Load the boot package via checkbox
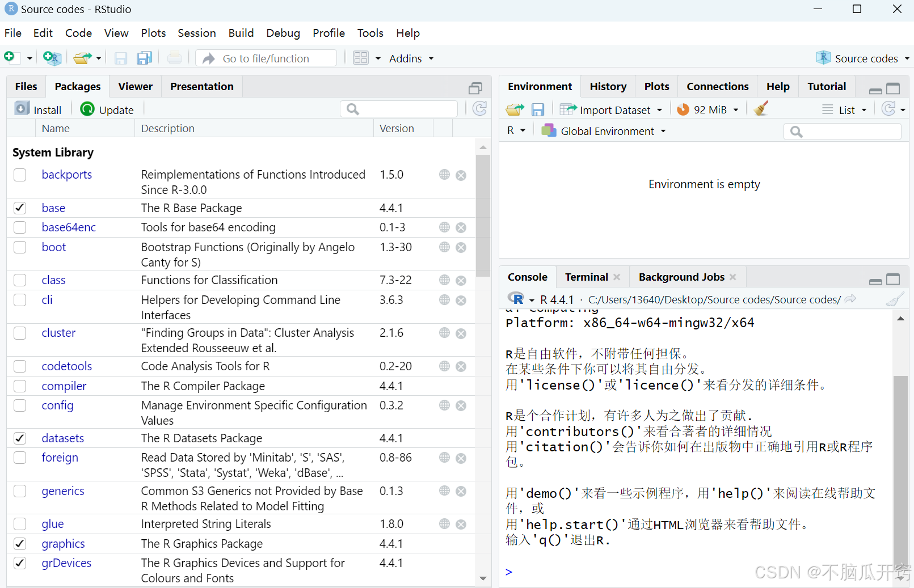This screenshot has width=914, height=588. pos(20,247)
